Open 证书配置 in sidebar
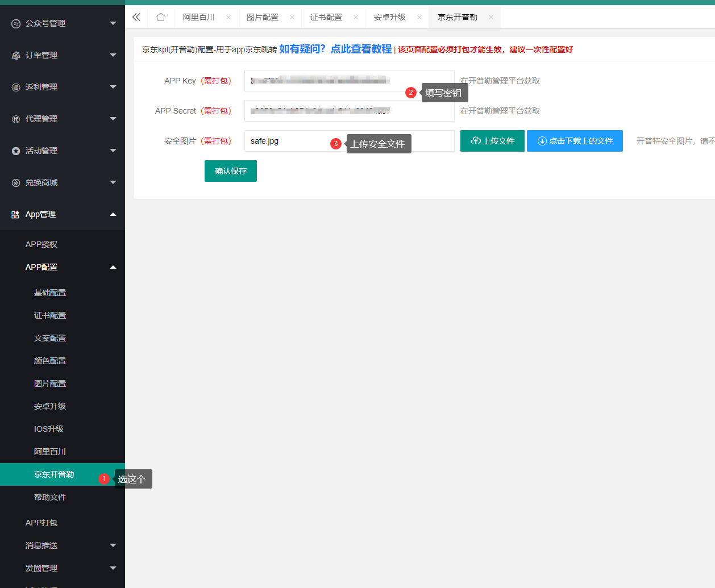The image size is (715, 588). click(50, 315)
